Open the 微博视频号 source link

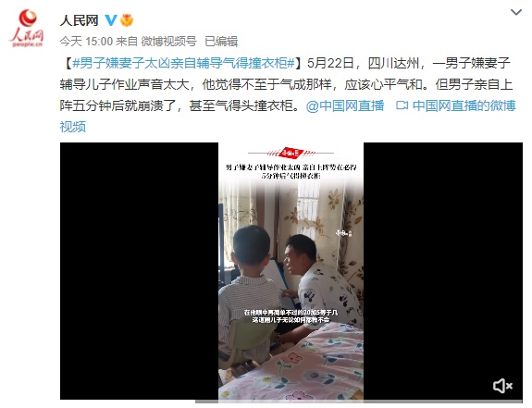168,42
